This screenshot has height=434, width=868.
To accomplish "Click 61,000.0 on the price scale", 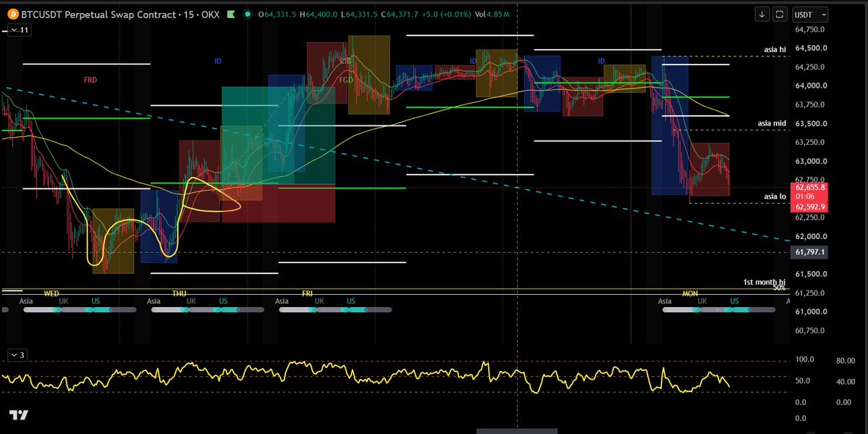I will [x=811, y=312].
